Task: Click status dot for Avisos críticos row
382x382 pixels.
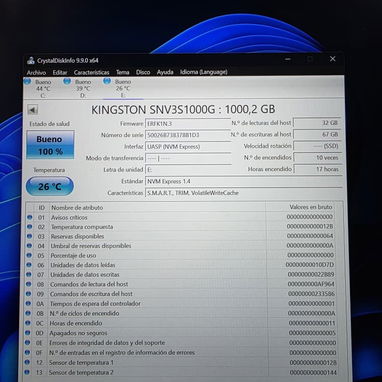Action: [x=29, y=217]
